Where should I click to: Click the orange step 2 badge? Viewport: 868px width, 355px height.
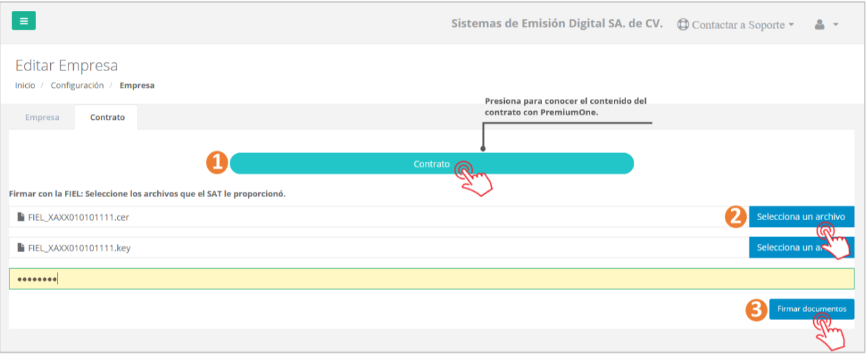coord(735,217)
